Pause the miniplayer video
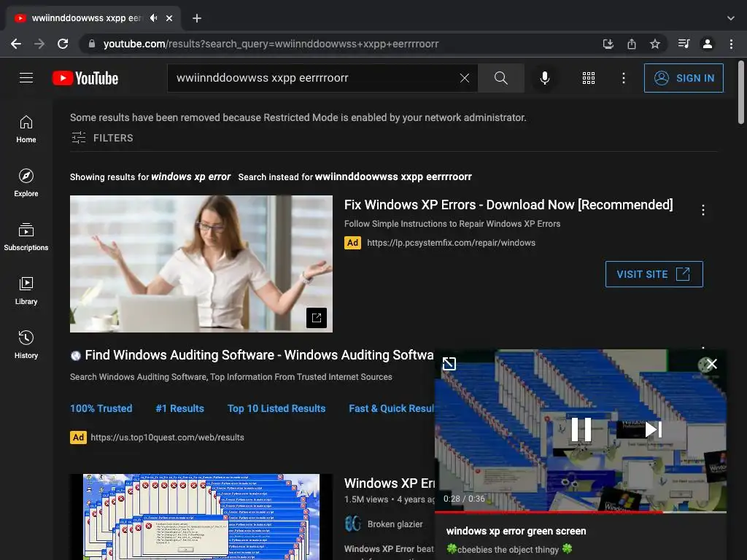 click(x=581, y=429)
